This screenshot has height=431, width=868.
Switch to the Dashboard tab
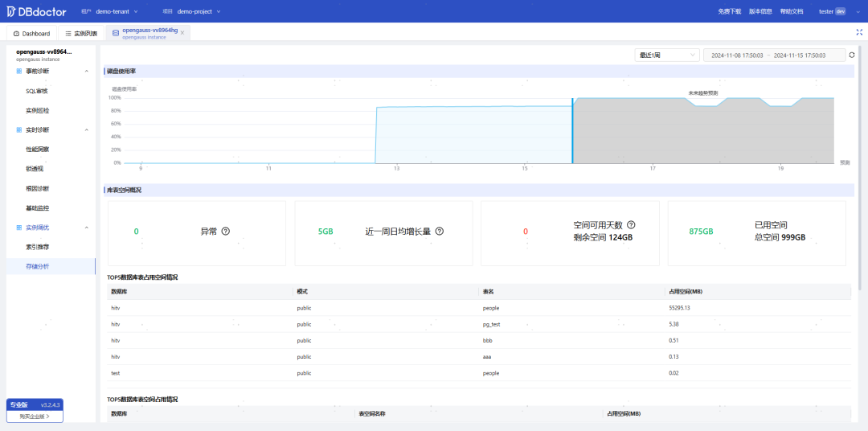(x=31, y=33)
